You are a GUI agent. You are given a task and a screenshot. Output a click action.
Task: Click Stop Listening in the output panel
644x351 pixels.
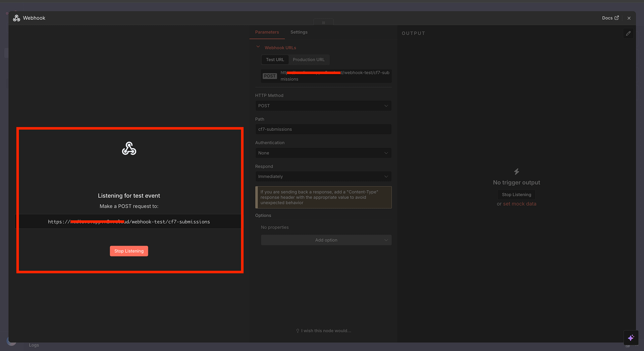[x=517, y=195]
